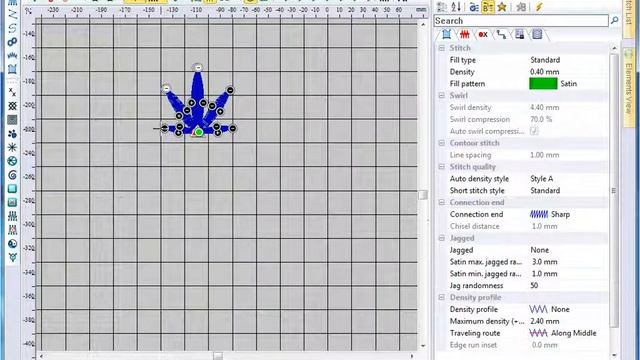Collapse the Density profile section
640x360 pixels.
442,298
